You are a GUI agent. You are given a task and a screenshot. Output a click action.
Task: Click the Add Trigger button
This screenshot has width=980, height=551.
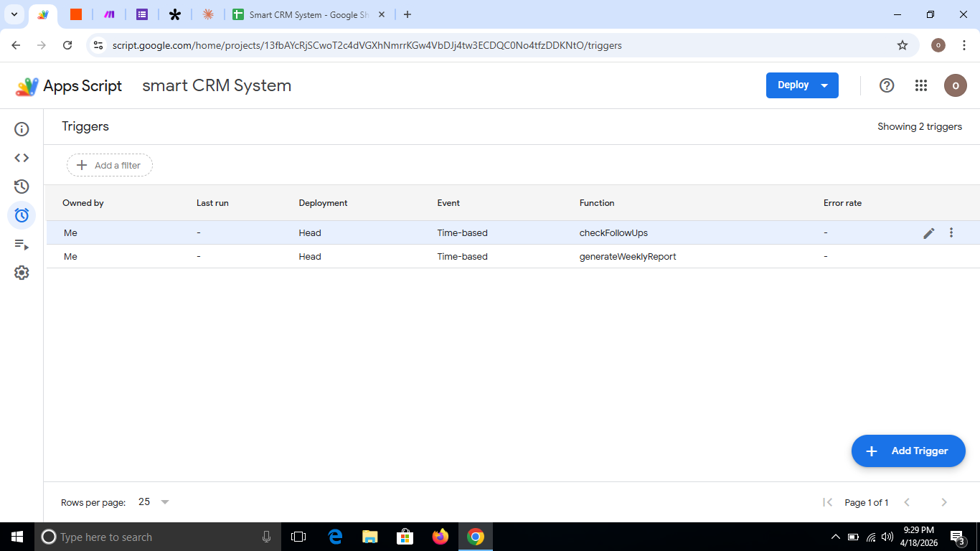[x=908, y=451]
